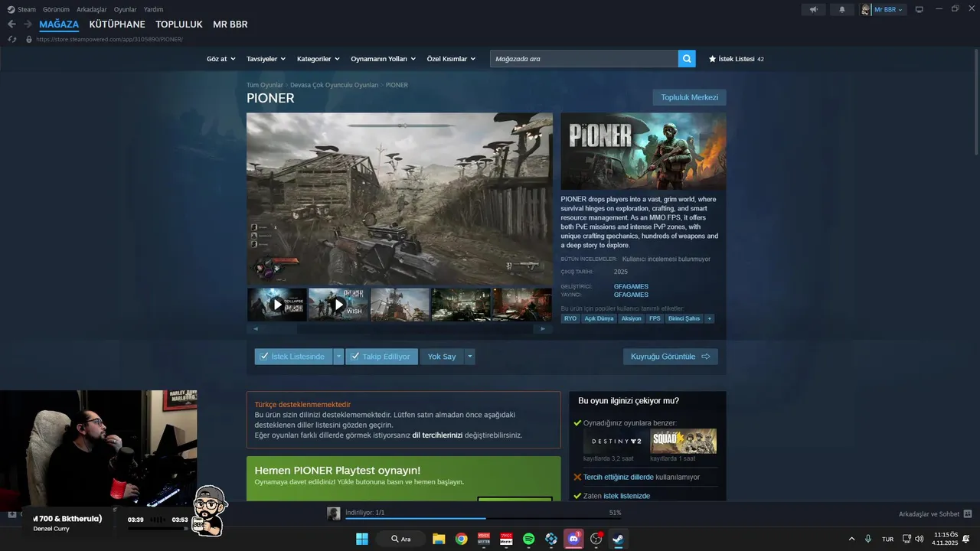
Task: Open the announcements megaphone icon
Action: [814, 10]
